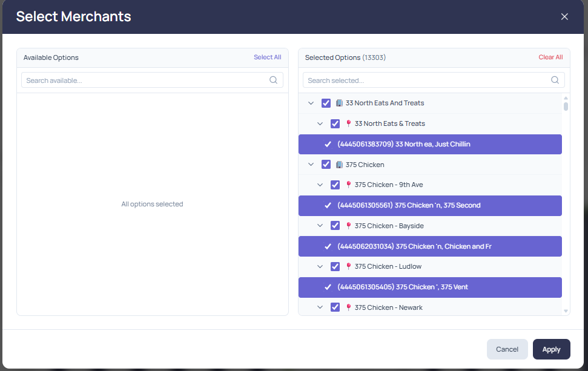Click the checkmark on row 4445061305405

pyautogui.click(x=328, y=287)
